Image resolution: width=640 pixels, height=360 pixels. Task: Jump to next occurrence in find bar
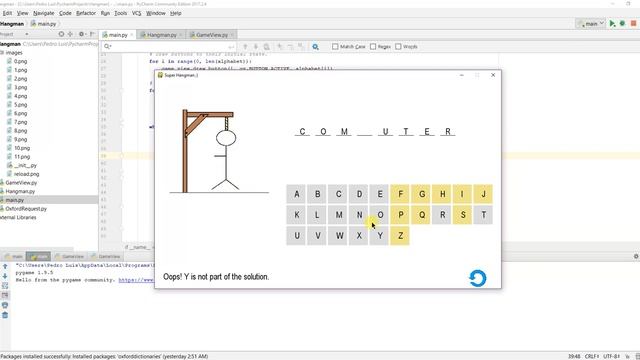tap(256, 47)
